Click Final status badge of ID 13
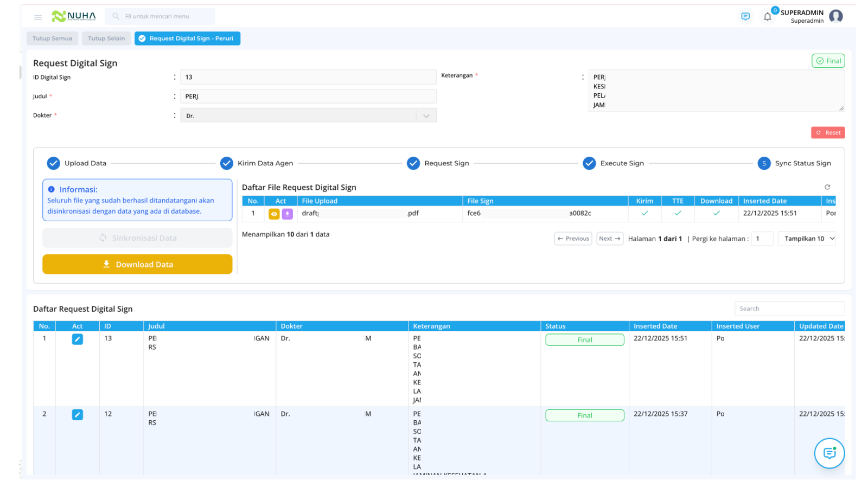This screenshot has width=868, height=488. click(x=585, y=340)
